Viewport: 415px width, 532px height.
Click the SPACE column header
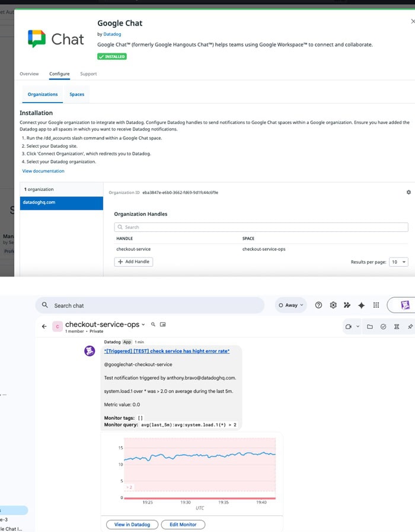(248, 238)
